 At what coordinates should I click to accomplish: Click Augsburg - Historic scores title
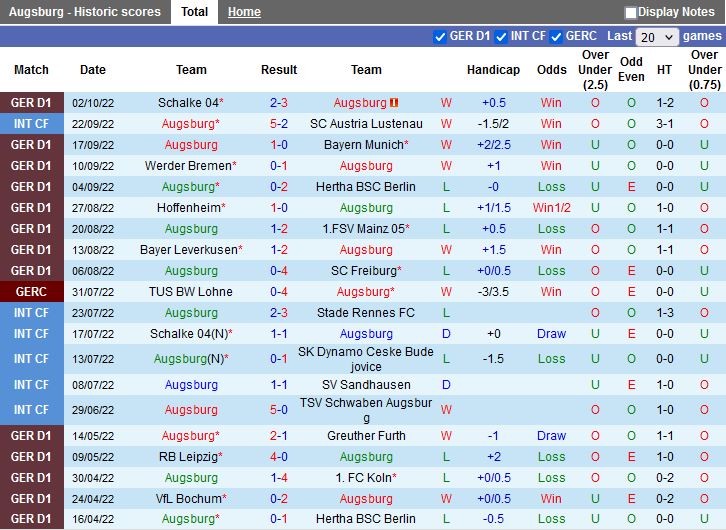click(x=85, y=12)
